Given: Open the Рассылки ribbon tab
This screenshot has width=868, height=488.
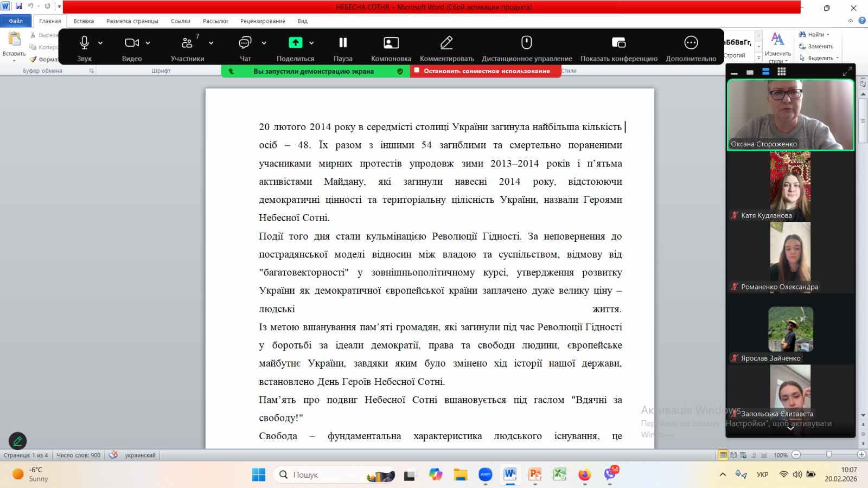Looking at the screenshot, I should pyautogui.click(x=215, y=21).
